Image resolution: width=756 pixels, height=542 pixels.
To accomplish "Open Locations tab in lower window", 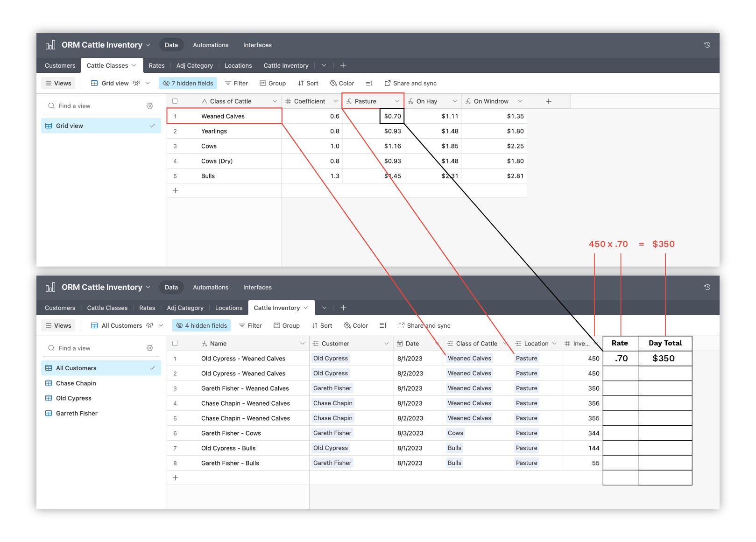I will click(x=229, y=308).
